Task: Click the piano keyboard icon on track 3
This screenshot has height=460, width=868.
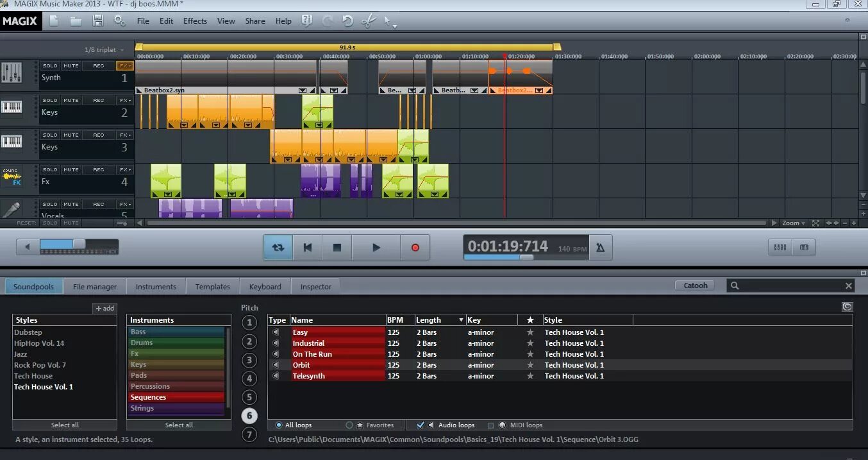Action: 12,141
